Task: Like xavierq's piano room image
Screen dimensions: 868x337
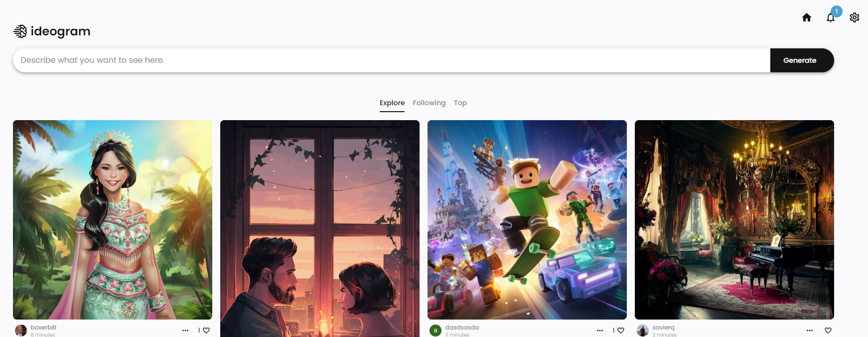Action: point(828,331)
